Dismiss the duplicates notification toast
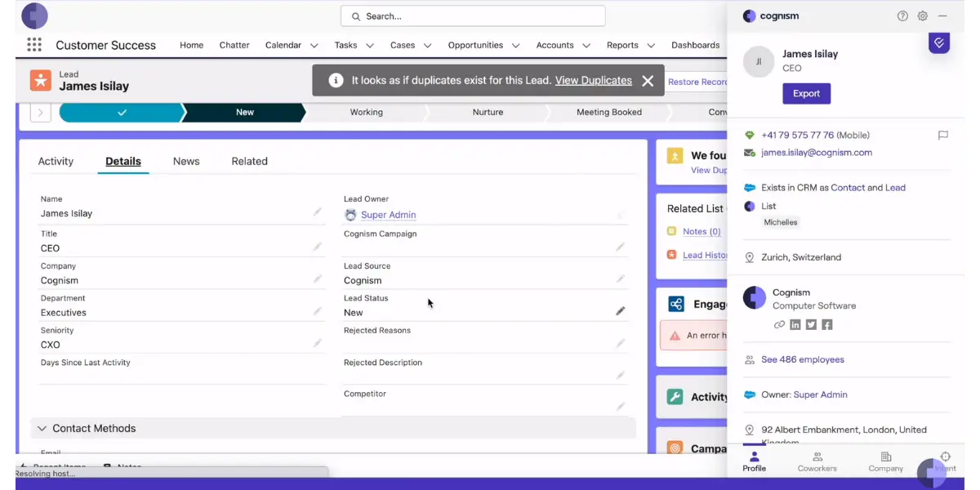Image resolution: width=980 pixels, height=490 pixels. 648,81
